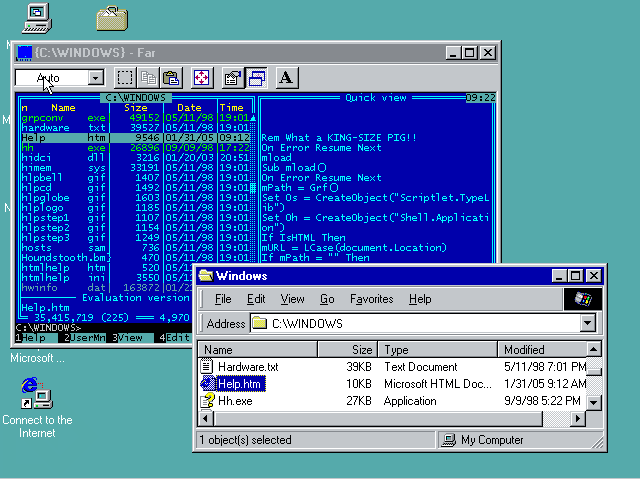The image size is (640, 480).
Task: Select Hardware.txt in explorer list
Action: [x=248, y=367]
